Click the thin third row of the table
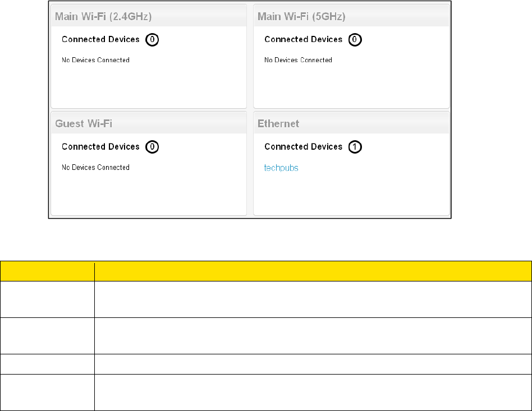This screenshot has width=532, height=411. 266,364
